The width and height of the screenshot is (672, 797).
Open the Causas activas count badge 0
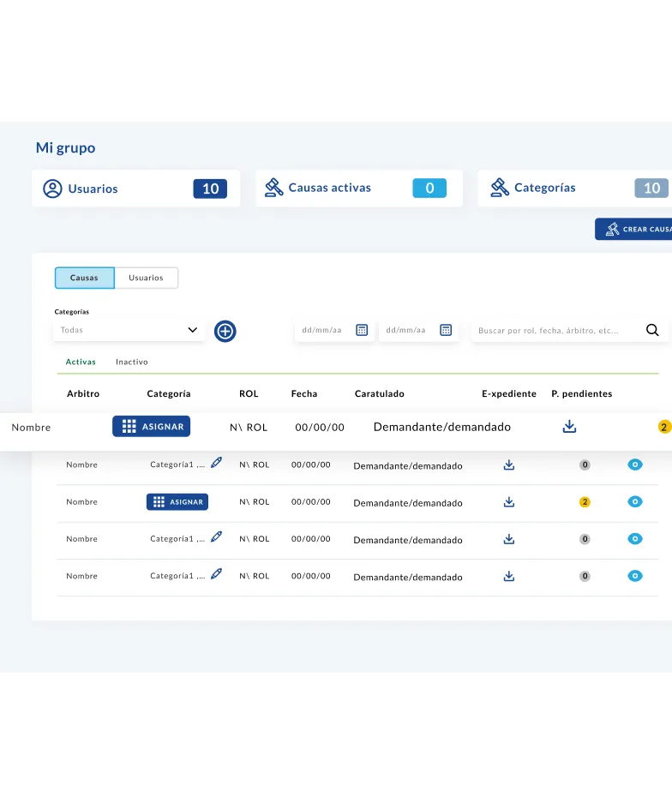429,188
